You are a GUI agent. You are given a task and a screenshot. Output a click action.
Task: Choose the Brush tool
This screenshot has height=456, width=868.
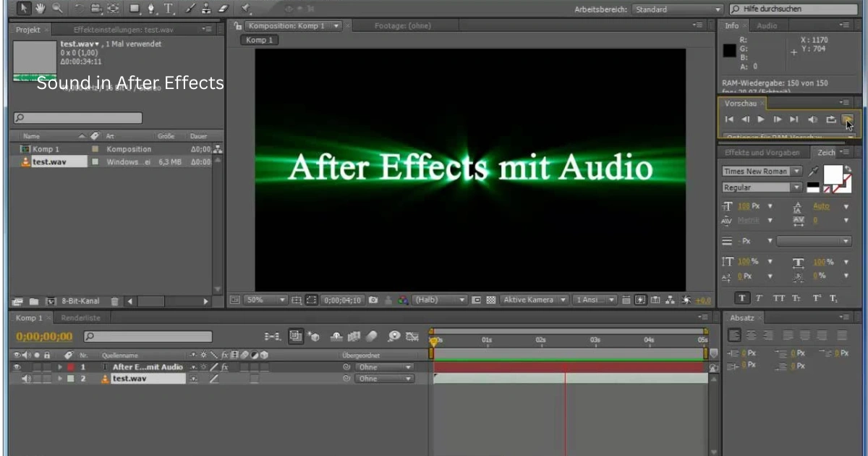pyautogui.click(x=190, y=9)
